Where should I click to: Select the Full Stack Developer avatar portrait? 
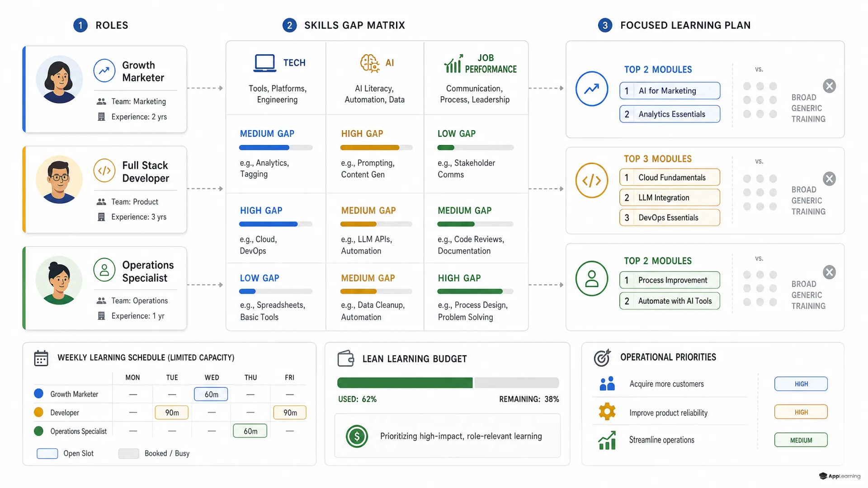pos(59,179)
